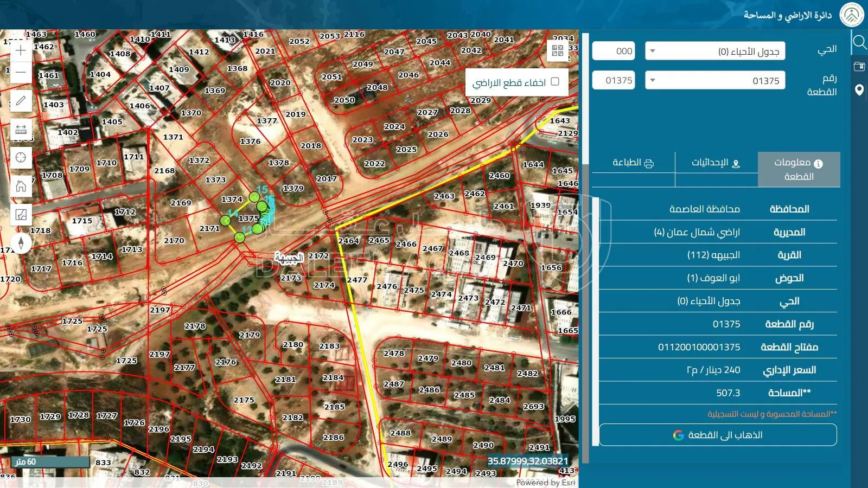Image resolution: width=868 pixels, height=488 pixels.
Task: Switch to the coordinates tab
Action: pyautogui.click(x=716, y=163)
